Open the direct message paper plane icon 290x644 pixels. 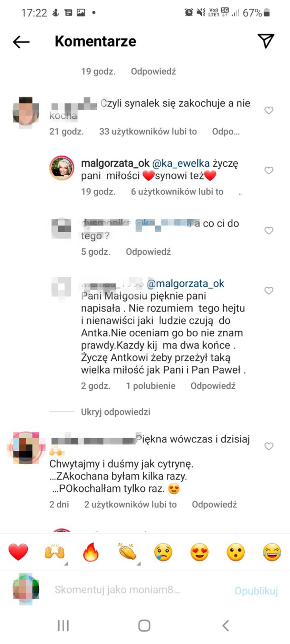tap(266, 41)
